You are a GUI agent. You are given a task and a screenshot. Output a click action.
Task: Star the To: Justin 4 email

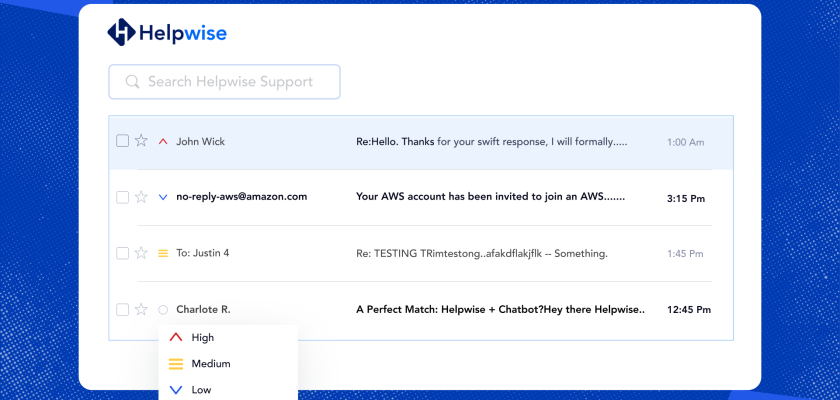click(x=141, y=254)
